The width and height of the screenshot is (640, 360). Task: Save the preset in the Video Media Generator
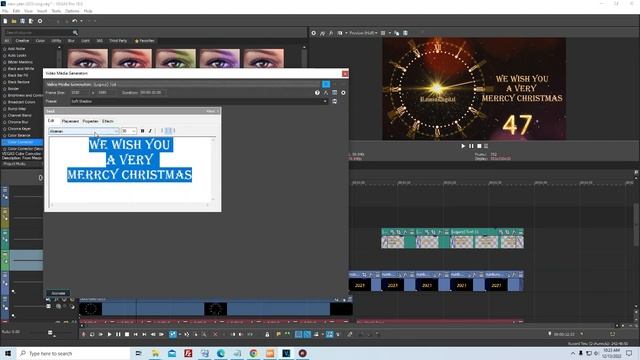(x=334, y=101)
